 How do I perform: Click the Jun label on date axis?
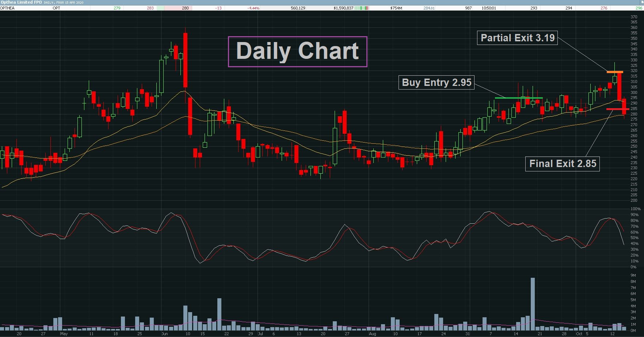(165, 334)
